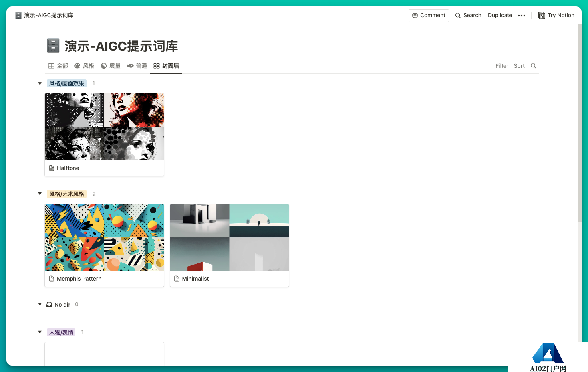This screenshot has width=588, height=372.
Task: Select the 封面墙 gallery tab
Action: tap(166, 66)
